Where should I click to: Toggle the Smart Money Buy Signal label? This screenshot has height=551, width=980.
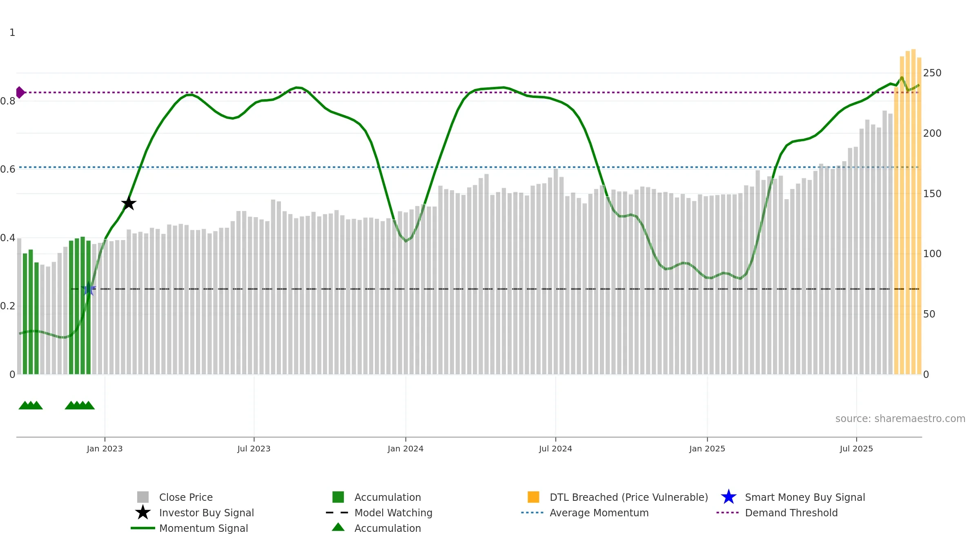[805, 497]
